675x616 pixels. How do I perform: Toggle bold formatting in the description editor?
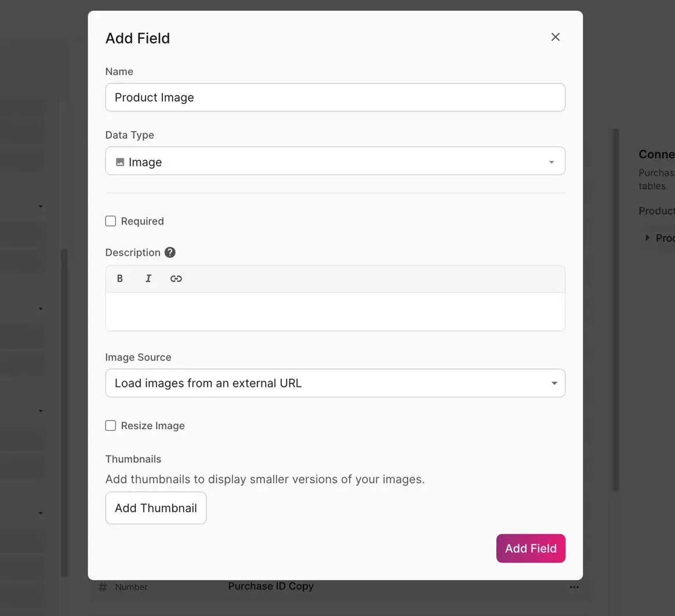tap(120, 278)
